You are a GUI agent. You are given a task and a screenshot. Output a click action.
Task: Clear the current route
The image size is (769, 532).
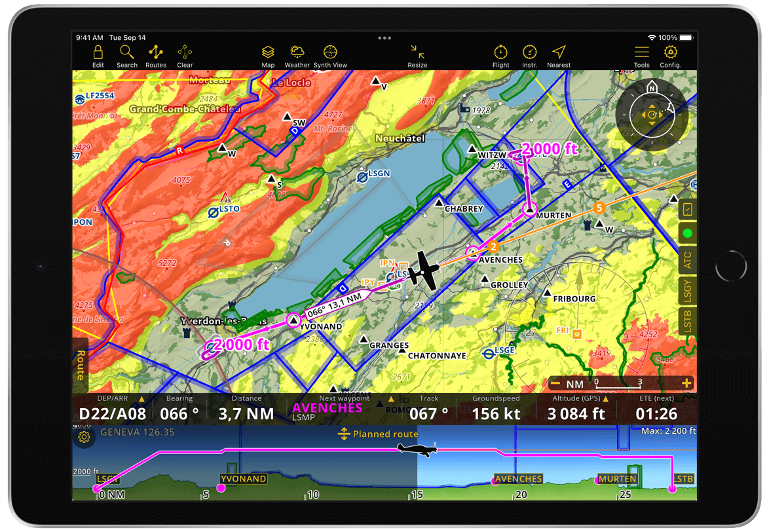(185, 56)
